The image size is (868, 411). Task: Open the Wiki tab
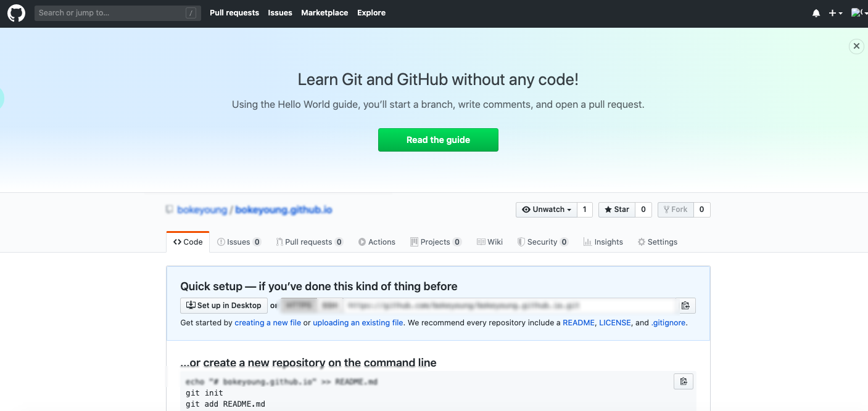(x=490, y=242)
